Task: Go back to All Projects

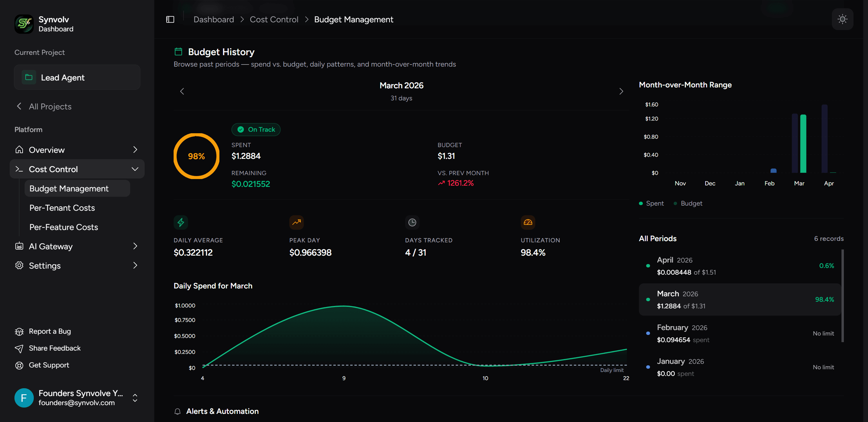Action: (50, 106)
